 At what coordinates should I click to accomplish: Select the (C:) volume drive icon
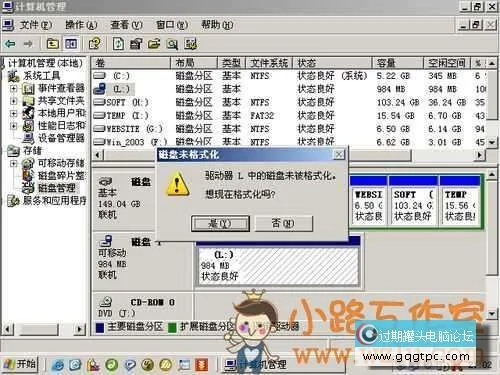point(100,76)
